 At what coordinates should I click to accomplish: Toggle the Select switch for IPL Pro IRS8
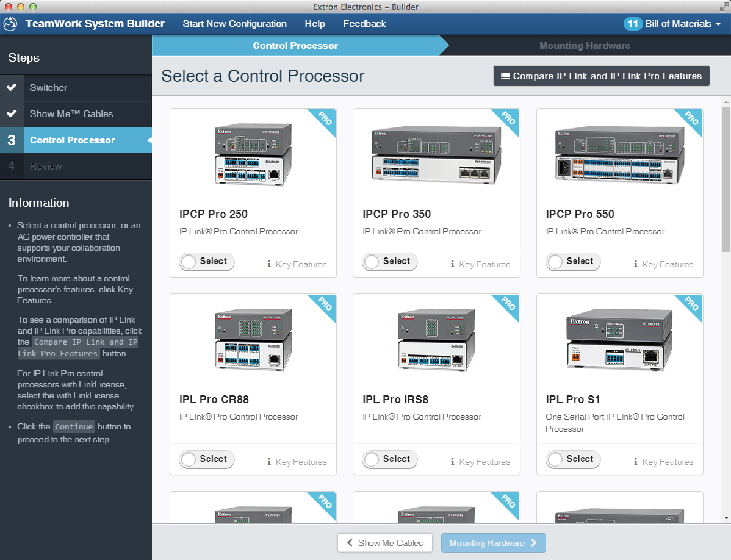(x=390, y=459)
